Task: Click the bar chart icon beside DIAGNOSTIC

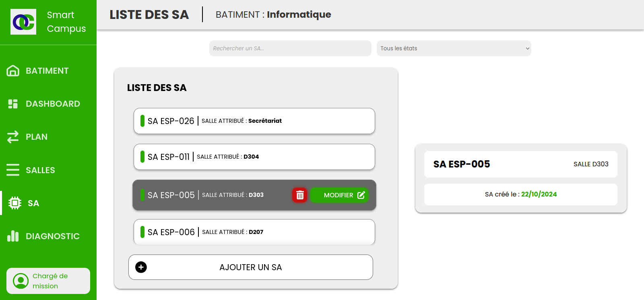Action: [x=13, y=236]
